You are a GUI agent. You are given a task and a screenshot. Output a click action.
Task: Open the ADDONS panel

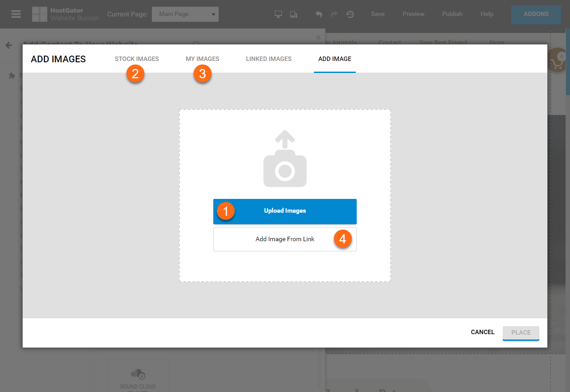[536, 14]
